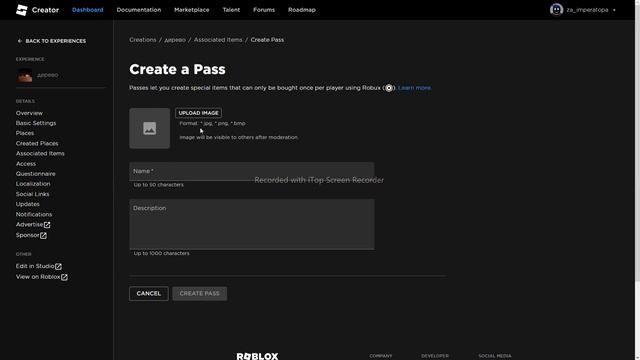Click the Creations breadcrumb link
This screenshot has height=360, width=640.
(142, 40)
